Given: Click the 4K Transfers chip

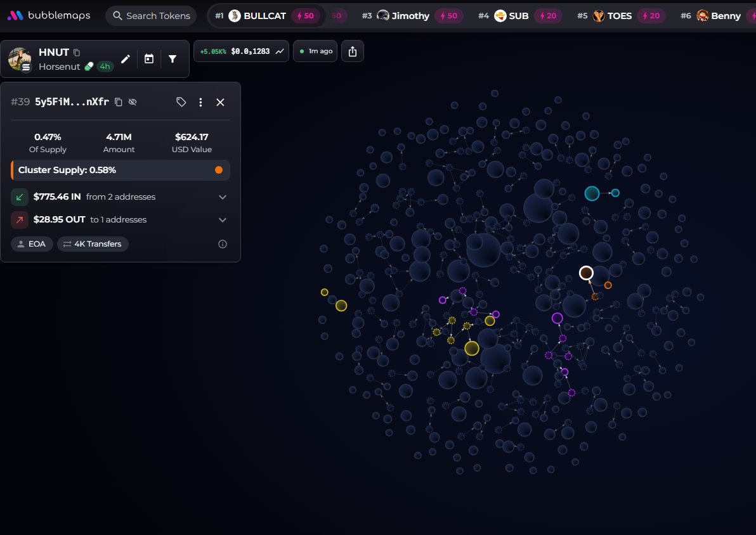Looking at the screenshot, I should 93,244.
